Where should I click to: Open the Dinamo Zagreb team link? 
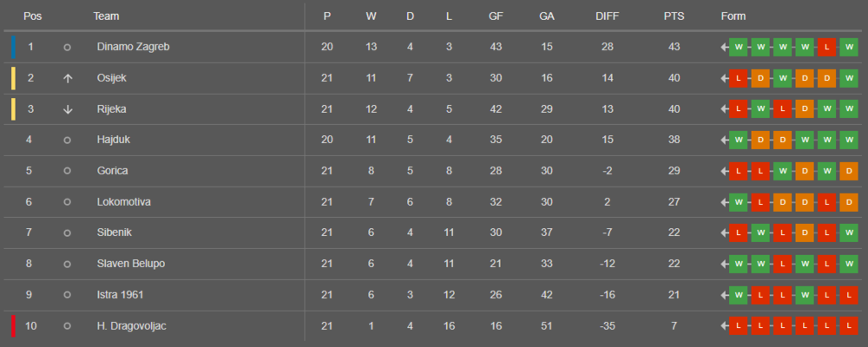coord(133,47)
